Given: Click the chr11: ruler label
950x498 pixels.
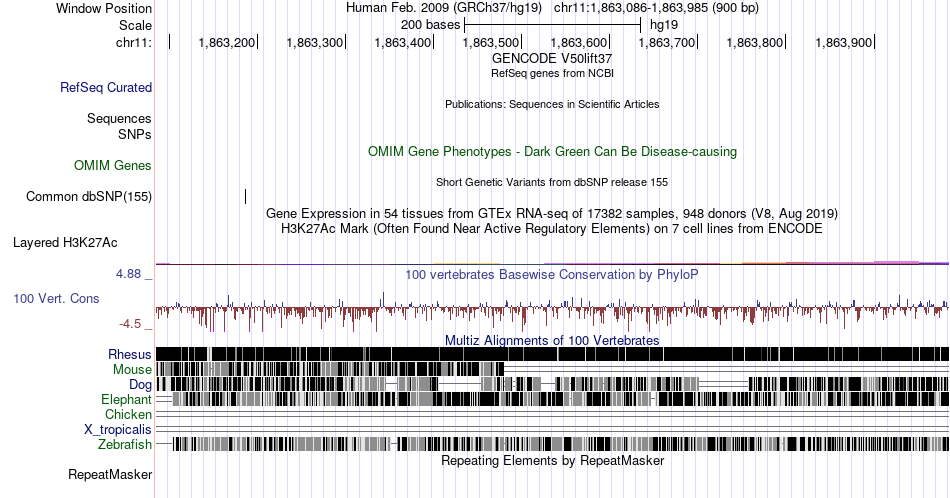Looking at the screenshot, I should (x=134, y=42).
